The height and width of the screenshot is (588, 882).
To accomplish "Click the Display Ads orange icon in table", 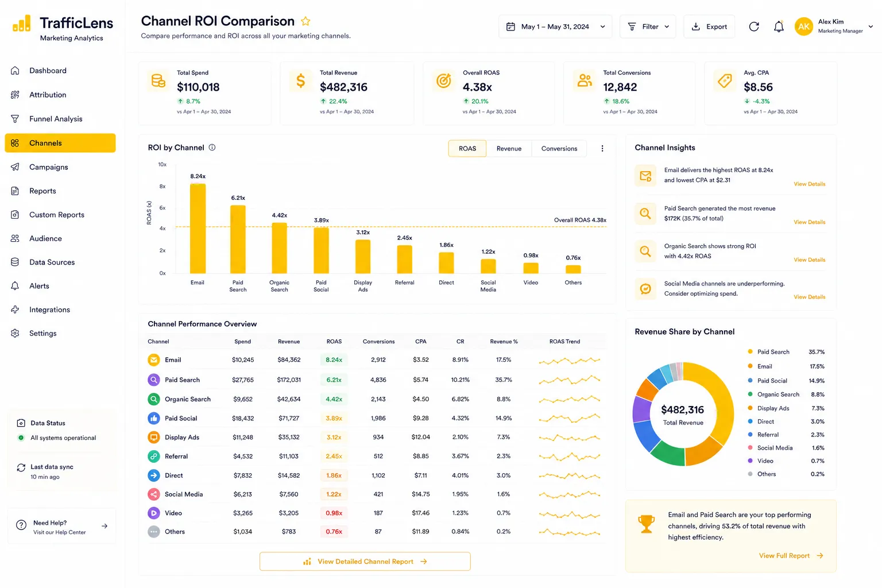I will 154,437.
